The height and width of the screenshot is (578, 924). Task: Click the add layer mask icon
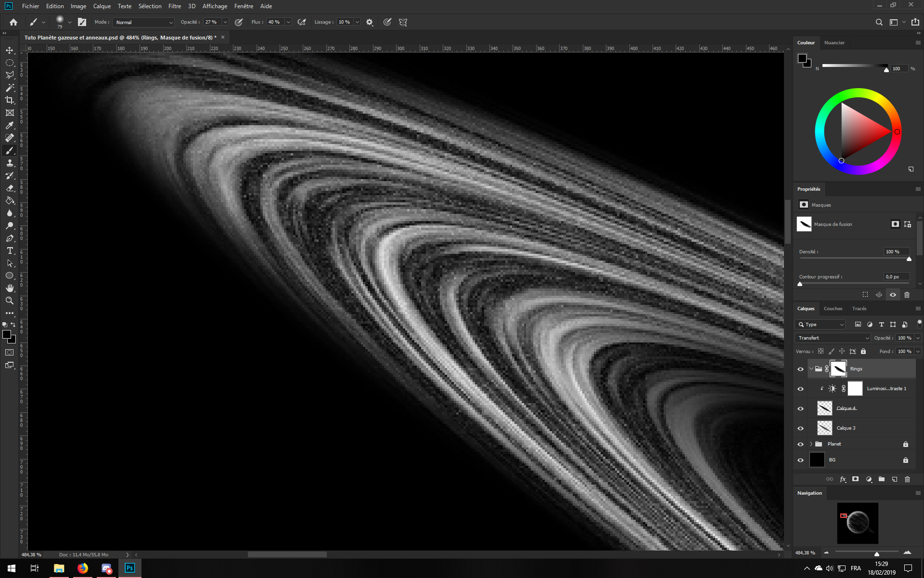pos(855,479)
